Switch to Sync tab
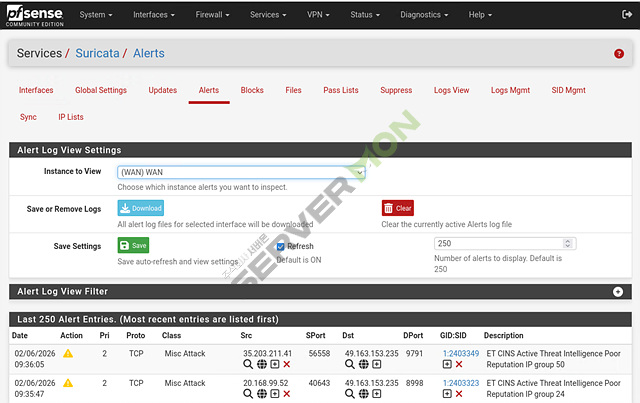Screen dimensions: 640x403 click(28, 117)
